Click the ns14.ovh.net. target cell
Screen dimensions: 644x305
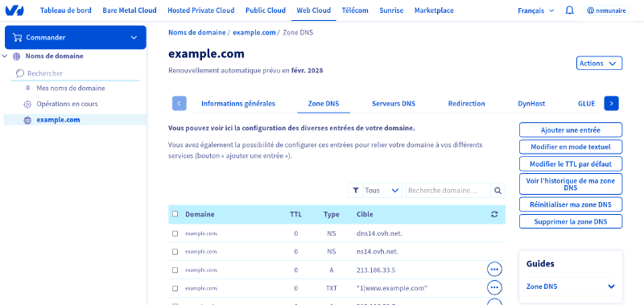tap(378, 251)
